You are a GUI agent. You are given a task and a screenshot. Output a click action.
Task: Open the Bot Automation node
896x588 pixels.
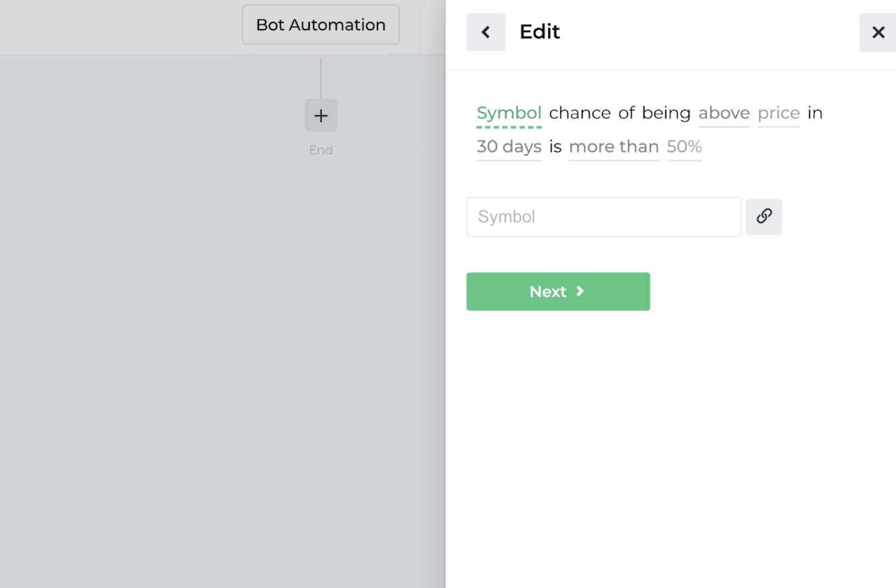point(321,25)
